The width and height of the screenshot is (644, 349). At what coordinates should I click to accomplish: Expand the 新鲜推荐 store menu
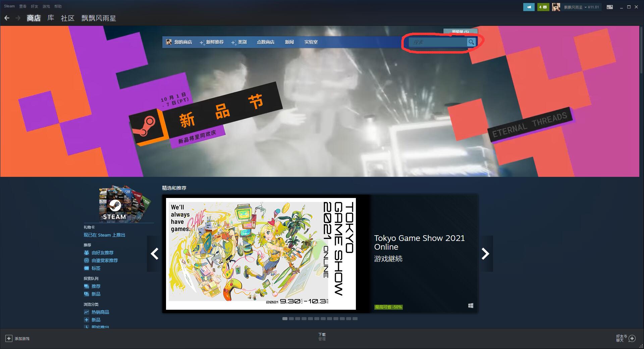[212, 42]
